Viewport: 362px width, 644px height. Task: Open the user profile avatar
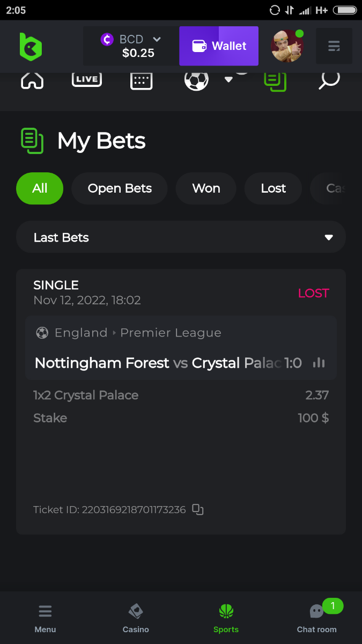click(287, 46)
